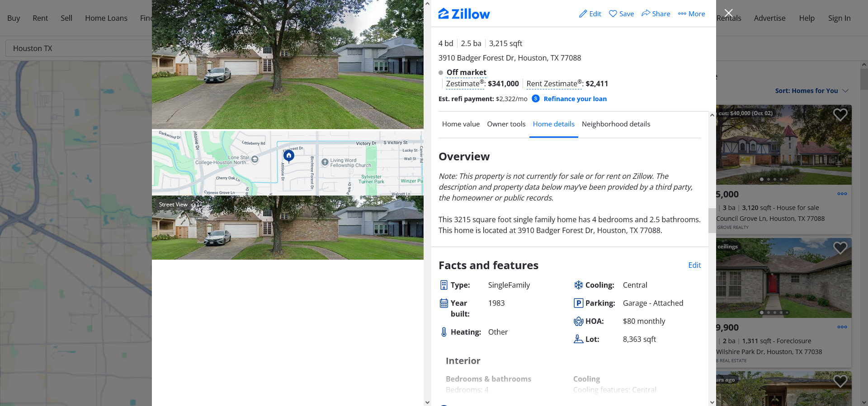Screen dimensions: 868x406
Task: Click the thermometer icon beside Heating
Action: pyautogui.click(x=444, y=332)
